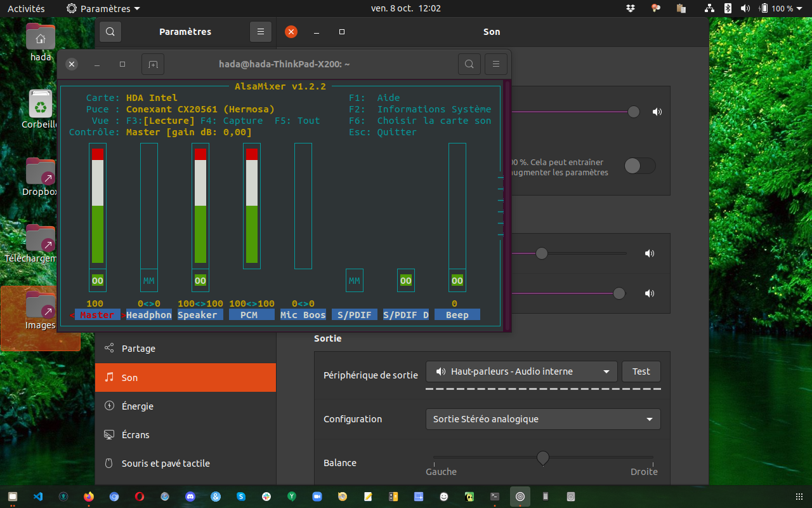Select Souris et pavé tactile in sidebar
Screen dimensions: 812x508
185,464
